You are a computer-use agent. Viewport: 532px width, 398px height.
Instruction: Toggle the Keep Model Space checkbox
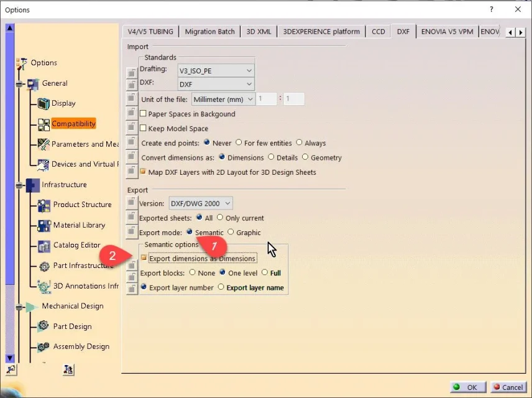[x=143, y=129]
